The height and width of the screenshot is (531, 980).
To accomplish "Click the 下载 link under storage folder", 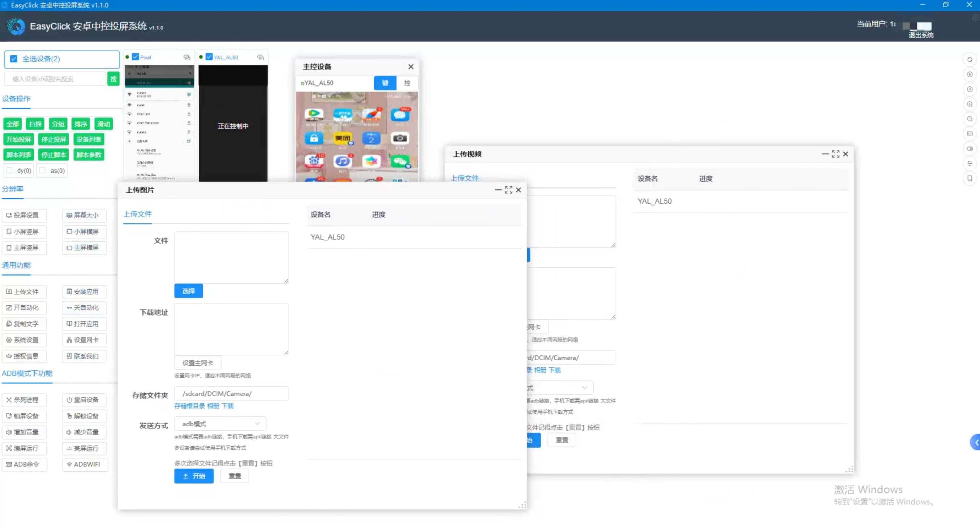I will click(228, 406).
